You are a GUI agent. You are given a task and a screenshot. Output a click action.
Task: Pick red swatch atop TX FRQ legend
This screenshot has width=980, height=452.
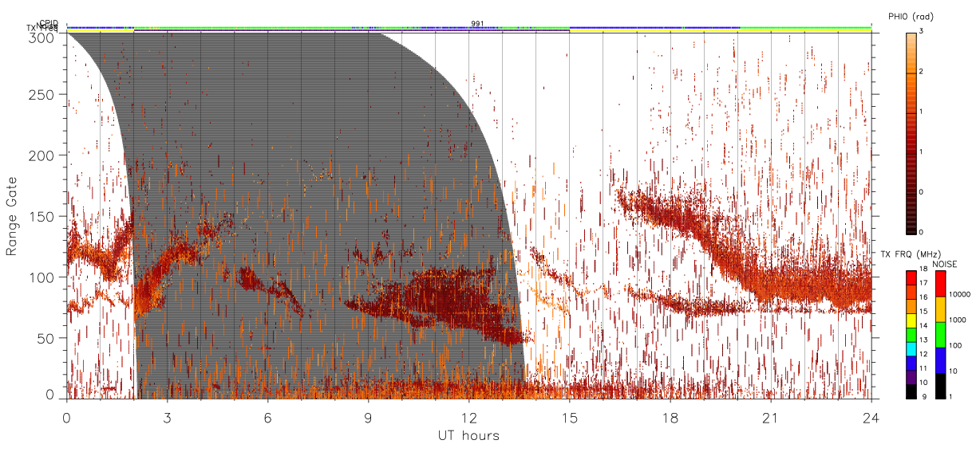pos(911,277)
